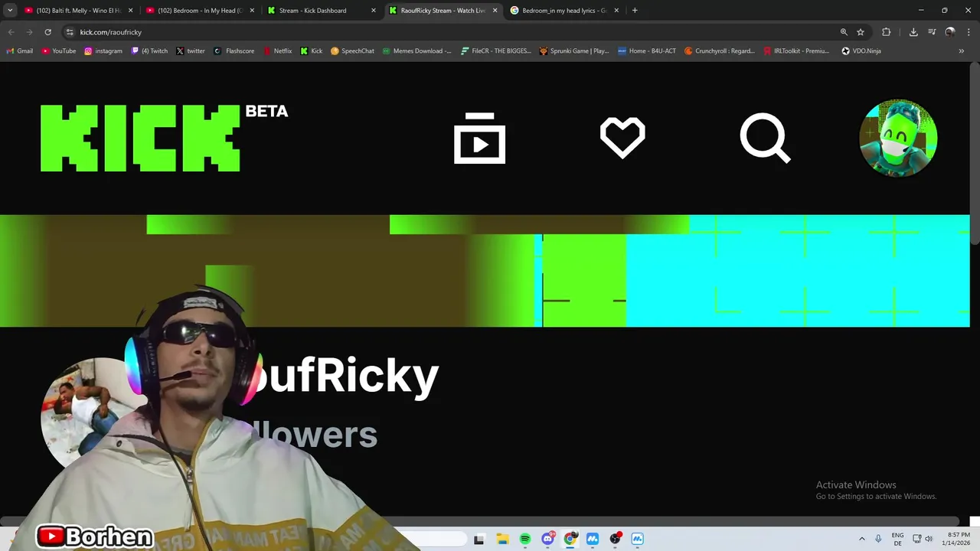The width and height of the screenshot is (980, 551).
Task: Open the media controls music icon
Action: (932, 32)
